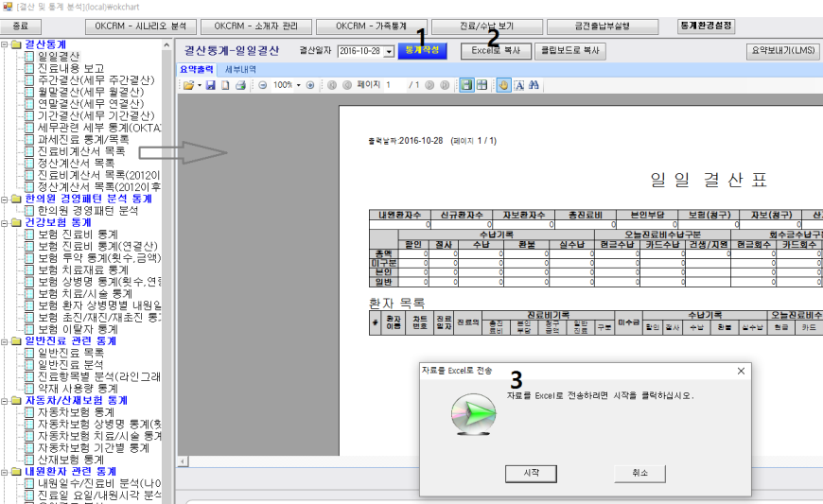The width and height of the screenshot is (823, 504).
Task: Click 취소 in Excel transfer dialog
Action: (x=639, y=473)
